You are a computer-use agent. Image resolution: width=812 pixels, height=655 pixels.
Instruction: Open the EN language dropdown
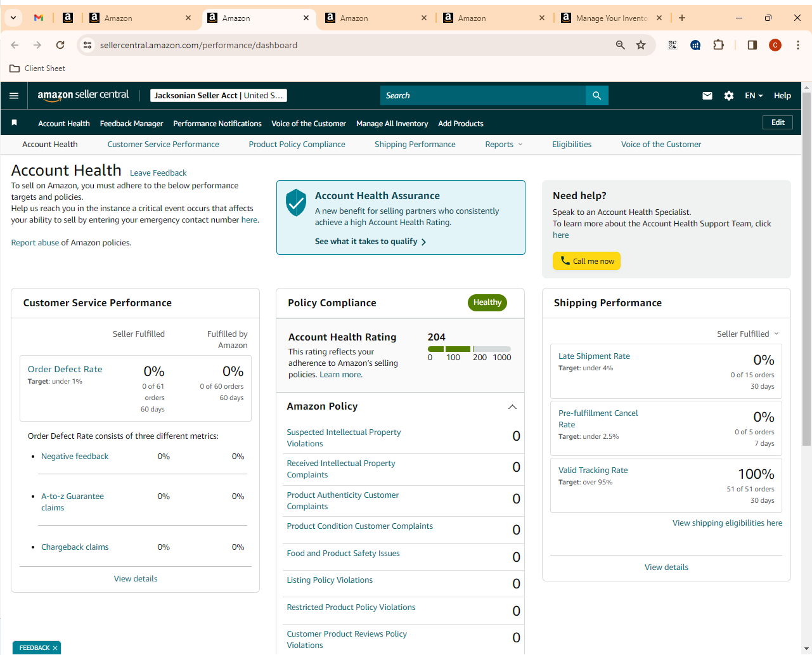[754, 96]
